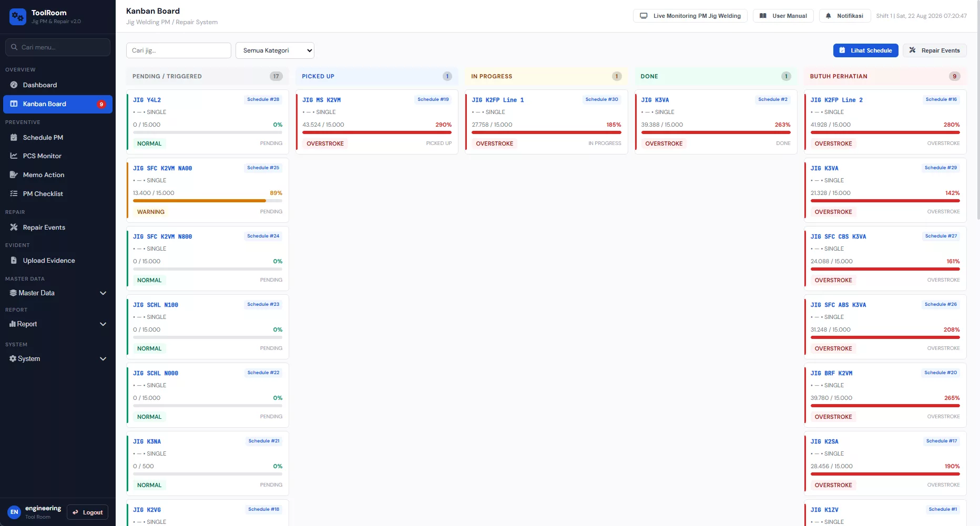Click the JIG SCHL N100 card title
980x526 pixels.
156,305
